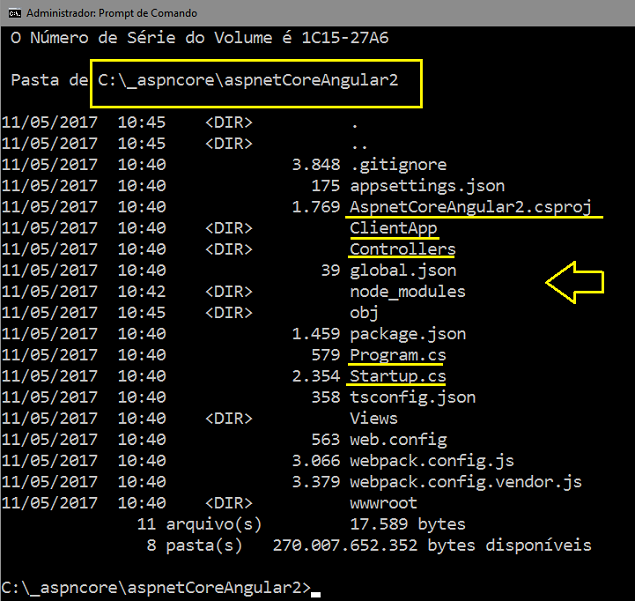Click the appsettings.json file name
Screen dimensions: 635x601
click(x=427, y=186)
